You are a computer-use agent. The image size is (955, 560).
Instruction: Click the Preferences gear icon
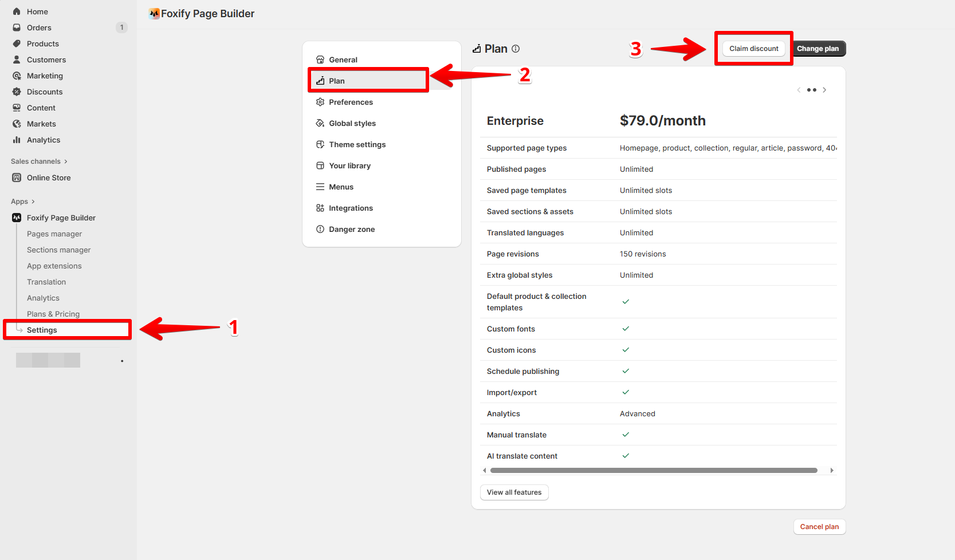coord(320,102)
